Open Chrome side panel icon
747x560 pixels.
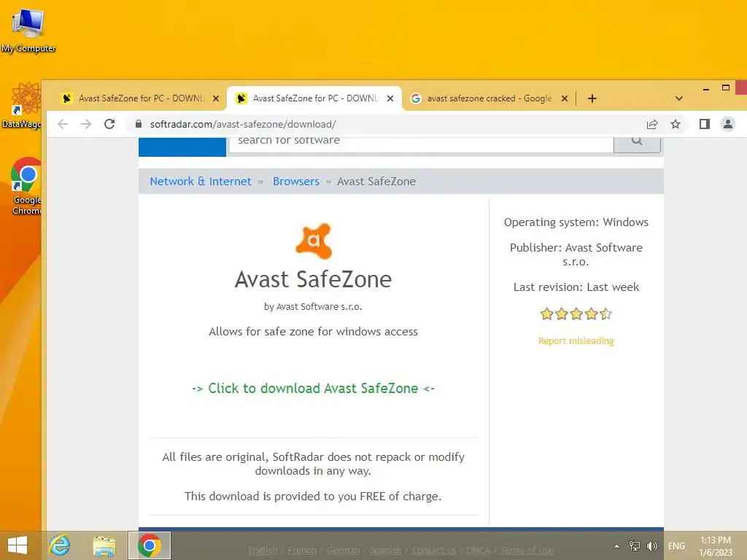pyautogui.click(x=705, y=124)
